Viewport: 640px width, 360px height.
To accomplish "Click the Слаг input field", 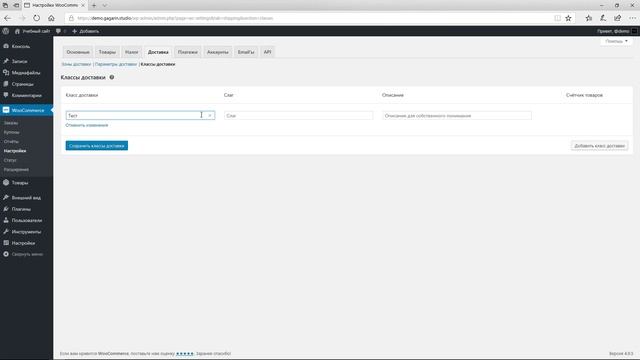I will click(298, 116).
